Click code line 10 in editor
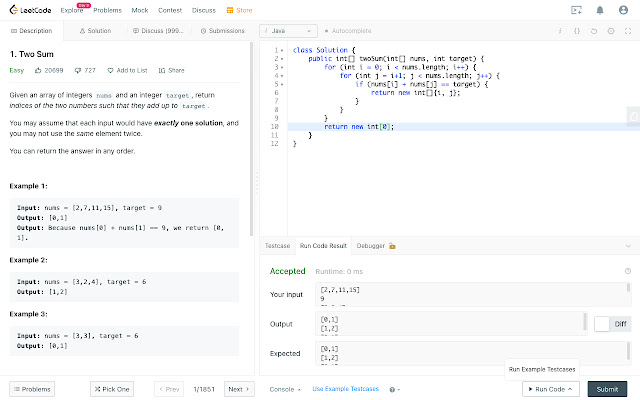The width and height of the screenshot is (640, 400). tap(464, 127)
